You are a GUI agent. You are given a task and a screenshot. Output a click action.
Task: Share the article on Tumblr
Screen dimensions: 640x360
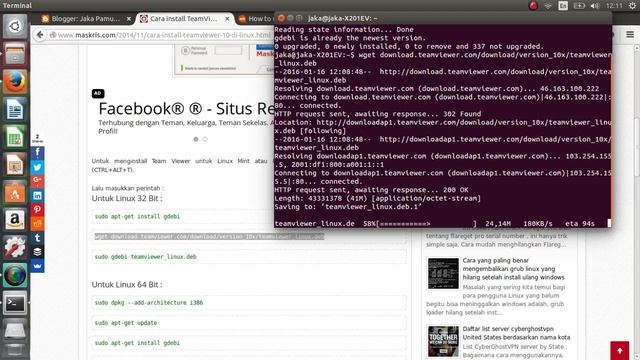point(37,238)
